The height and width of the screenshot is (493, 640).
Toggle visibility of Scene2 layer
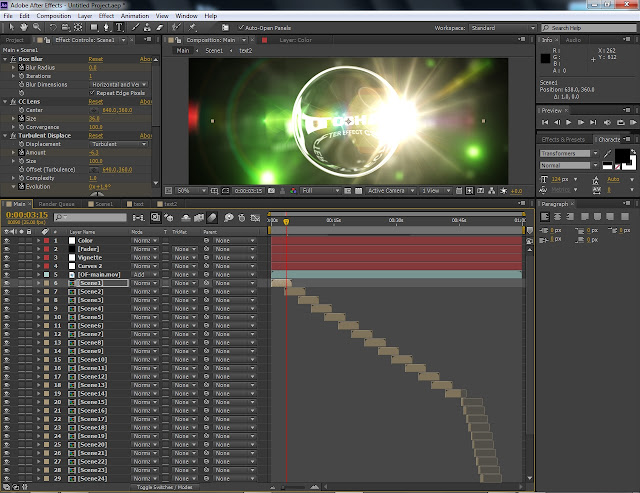pos(7,291)
